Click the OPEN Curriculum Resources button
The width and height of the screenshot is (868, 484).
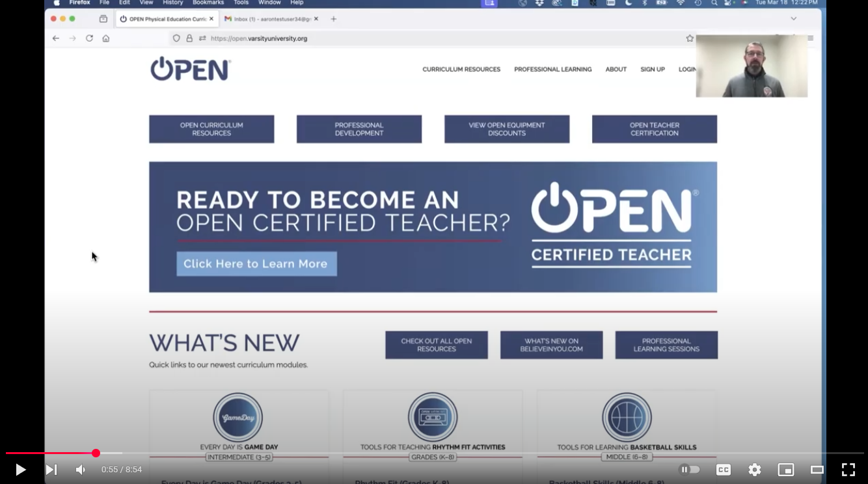(211, 129)
